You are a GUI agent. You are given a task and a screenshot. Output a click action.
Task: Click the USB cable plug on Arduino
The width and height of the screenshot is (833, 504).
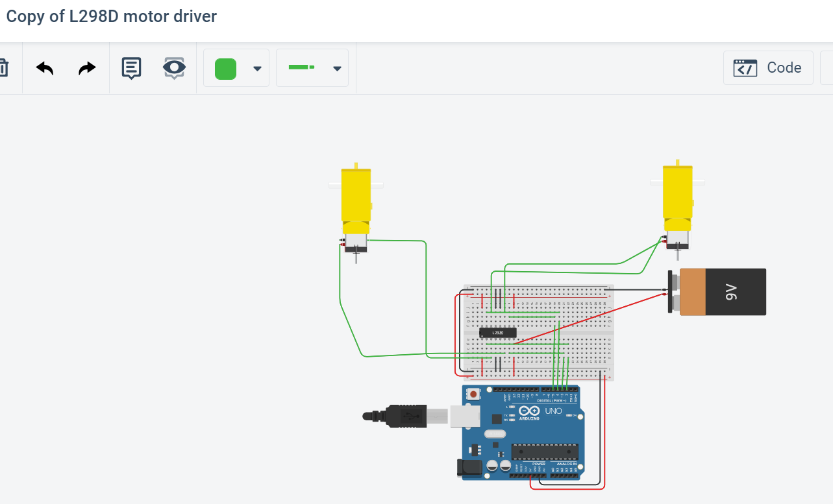point(406,416)
